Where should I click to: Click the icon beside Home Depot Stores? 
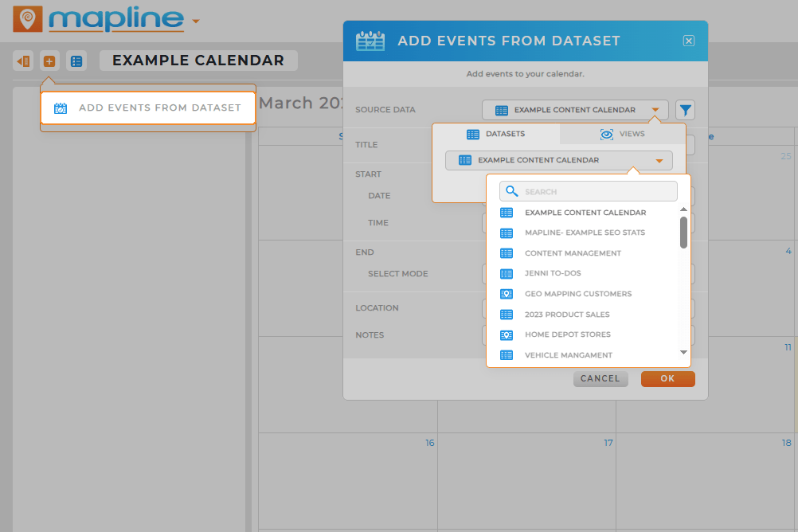pos(507,335)
